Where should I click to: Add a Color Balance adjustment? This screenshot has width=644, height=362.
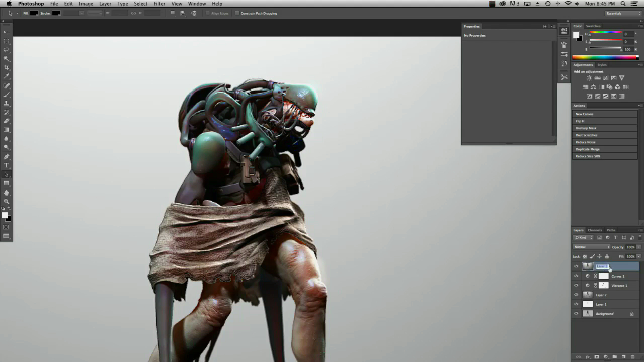593,87
